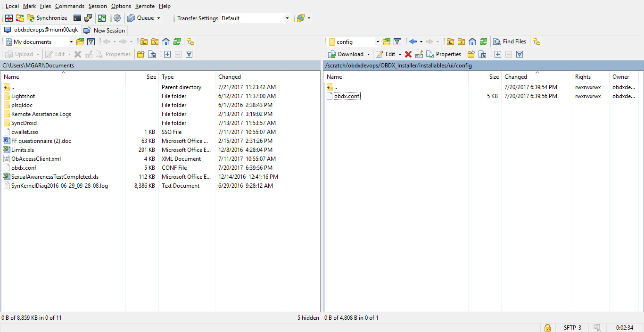Open the Commands menu
644x332 pixels.
click(x=69, y=6)
